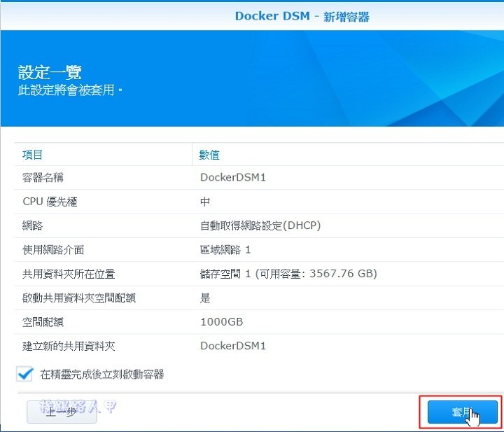Click the 使用網路介面 row
The height and width of the screenshot is (432, 504).
pyautogui.click(x=53, y=250)
